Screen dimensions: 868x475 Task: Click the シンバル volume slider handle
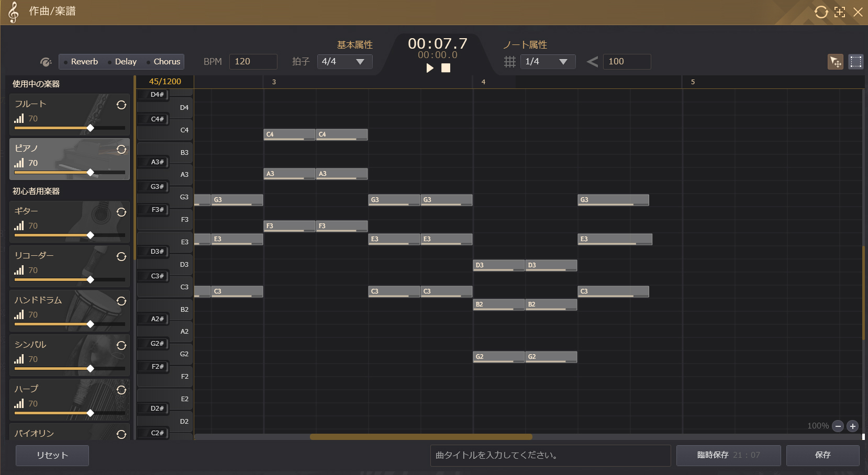[91, 369]
